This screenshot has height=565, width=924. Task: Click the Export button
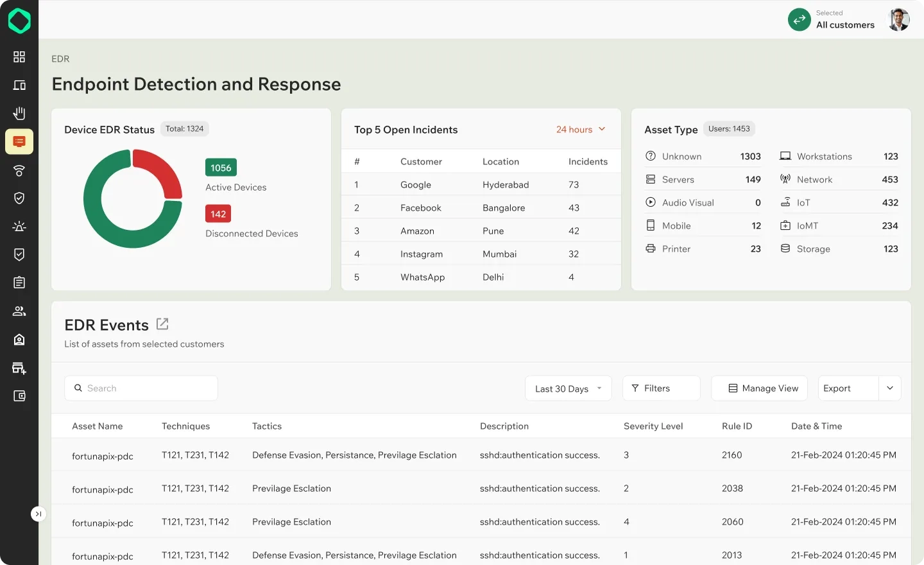848,388
